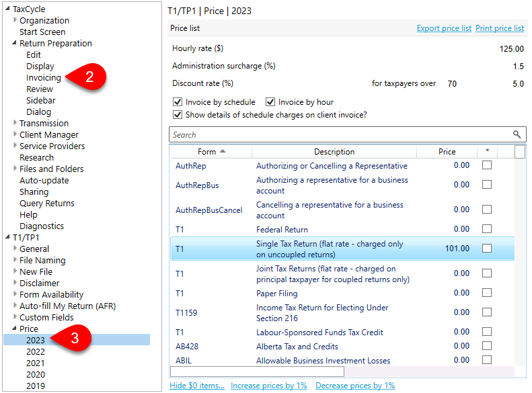The height and width of the screenshot is (393, 532).
Task: Expand the Organization tree node
Action: coord(16,21)
